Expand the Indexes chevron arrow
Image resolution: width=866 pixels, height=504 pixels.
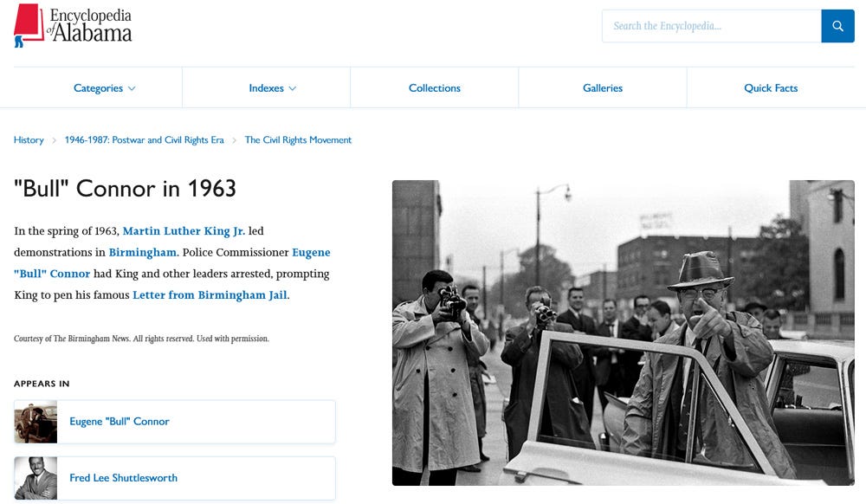292,88
